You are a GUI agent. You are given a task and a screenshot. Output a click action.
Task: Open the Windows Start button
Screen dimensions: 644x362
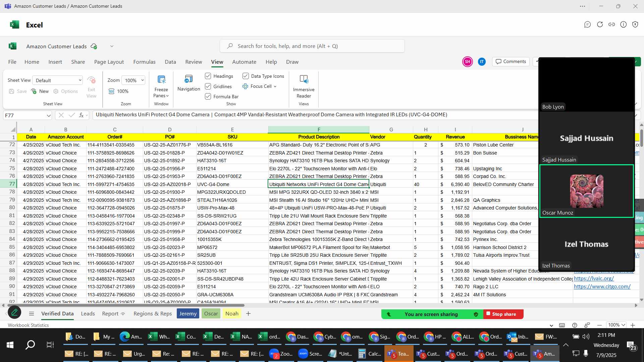tap(10, 345)
